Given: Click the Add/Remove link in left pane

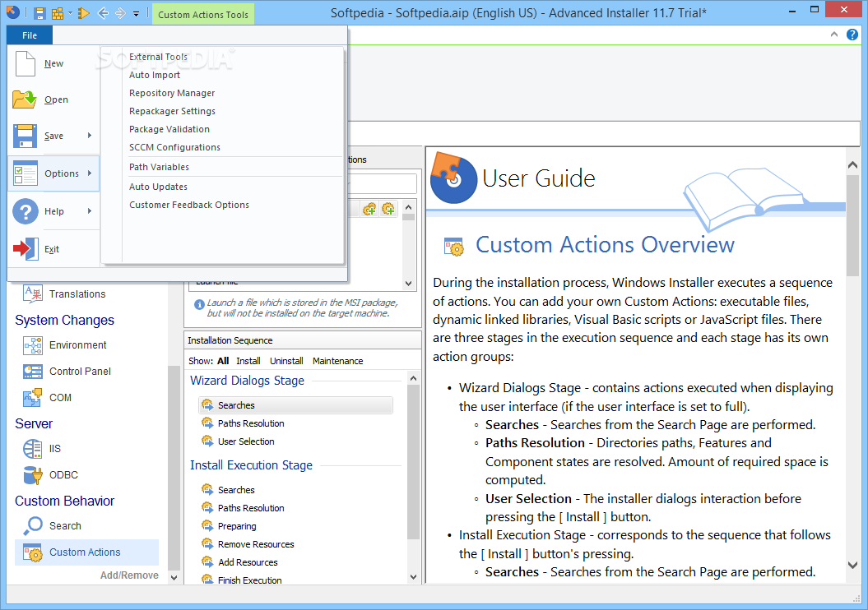Looking at the screenshot, I should pos(129,575).
